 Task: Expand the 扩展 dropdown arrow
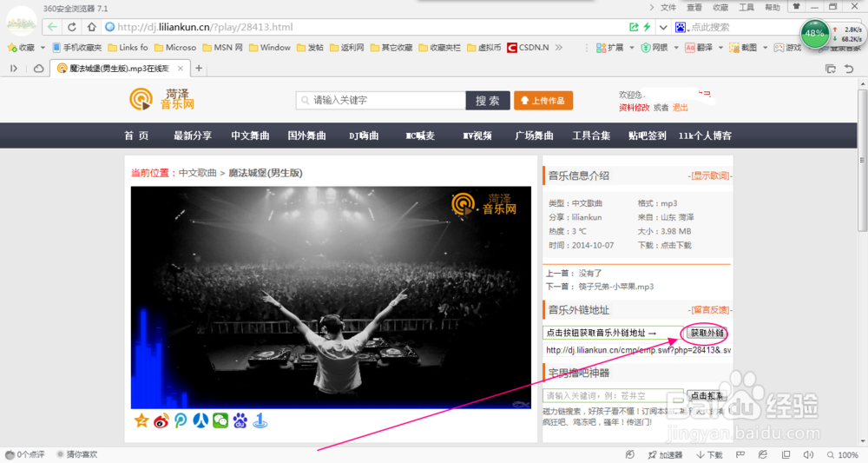click(632, 48)
